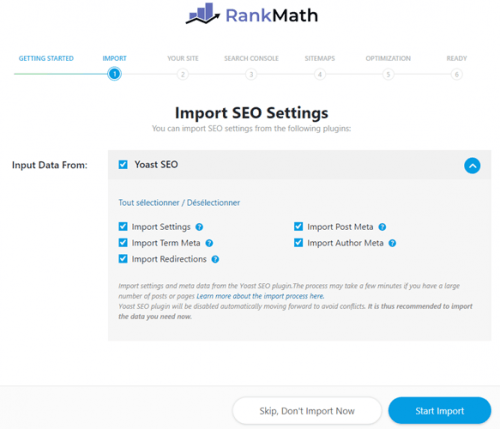Click step 6 Ready circle
Viewport: 500px width, 429px height.
pos(457,74)
